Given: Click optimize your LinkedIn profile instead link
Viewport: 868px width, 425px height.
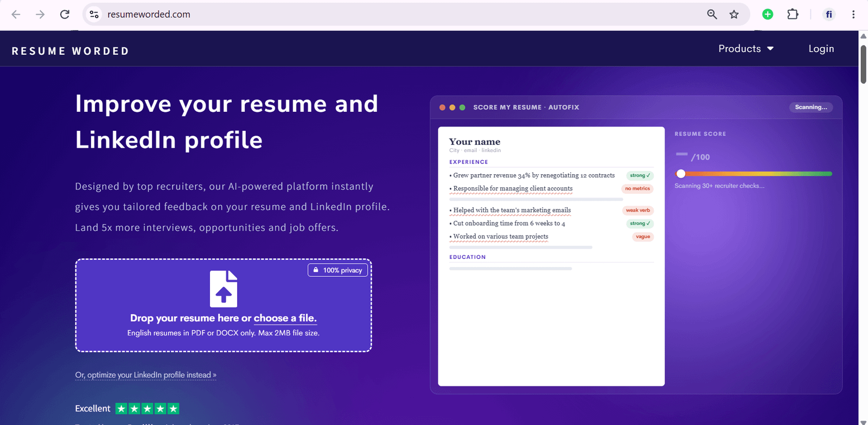Looking at the screenshot, I should pos(145,375).
